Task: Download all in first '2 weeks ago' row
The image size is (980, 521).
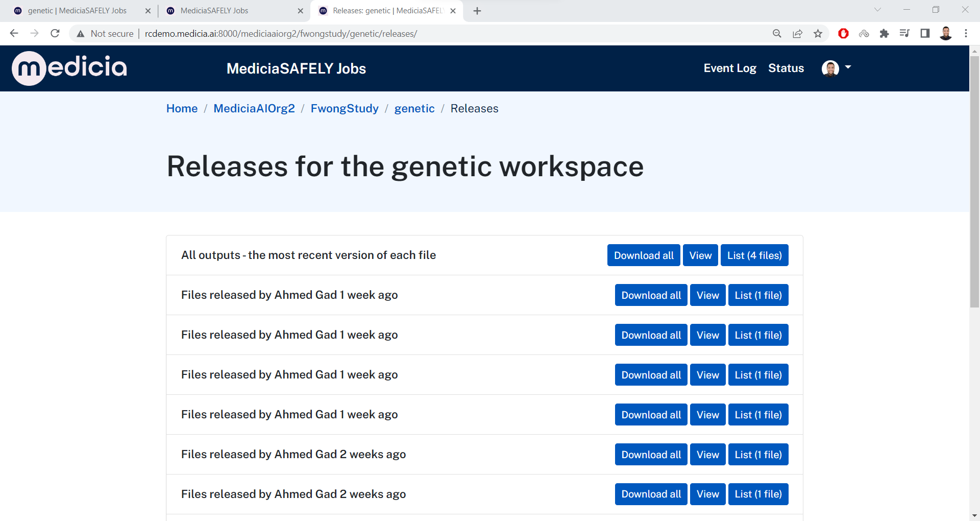Action: click(x=651, y=455)
